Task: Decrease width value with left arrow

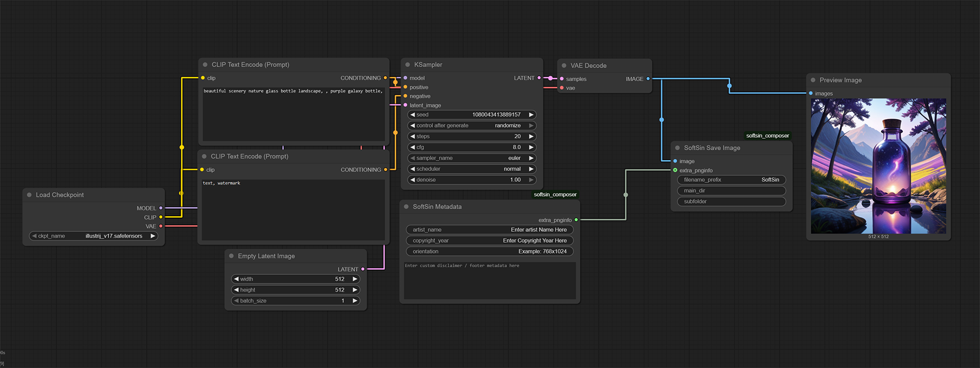Action: click(x=236, y=279)
